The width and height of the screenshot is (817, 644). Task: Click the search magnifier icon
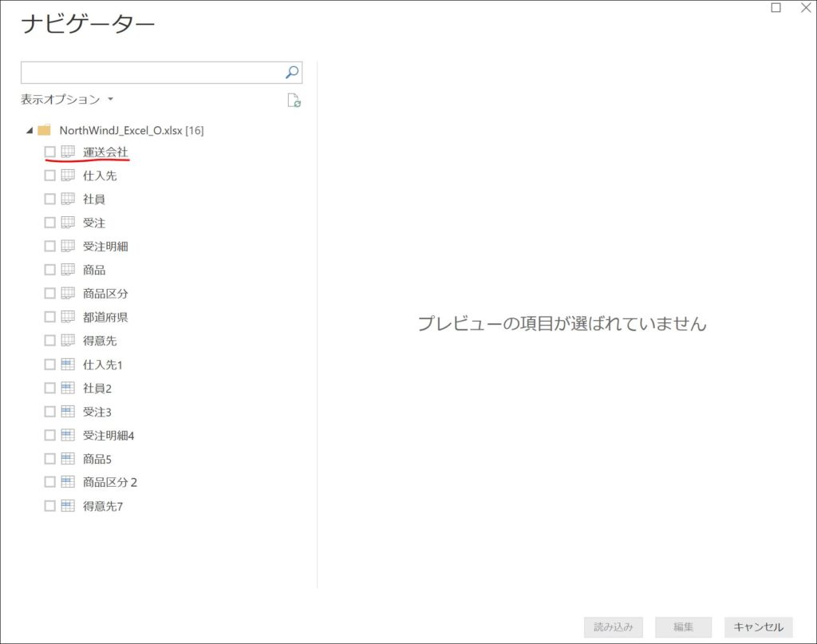pos(292,72)
